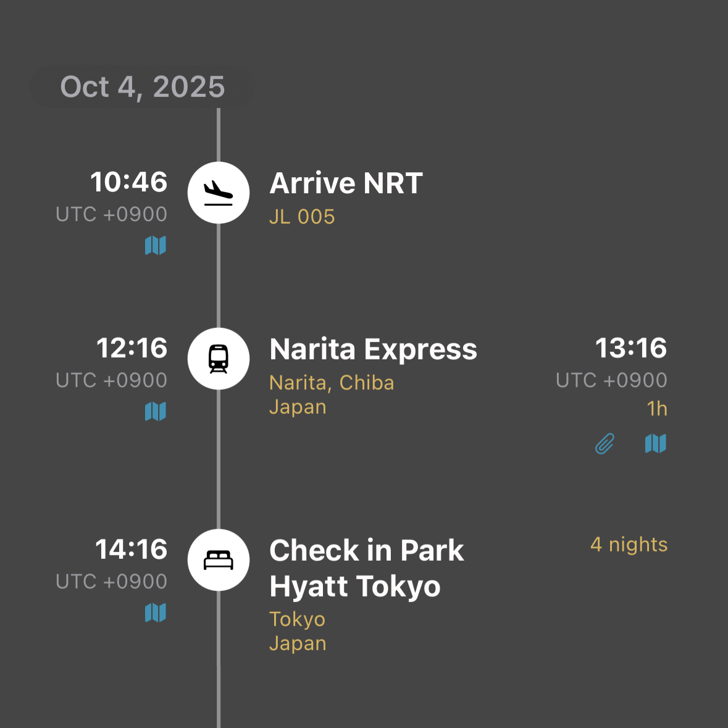
Task: Click the JL 005 flight number
Action: [x=302, y=217]
